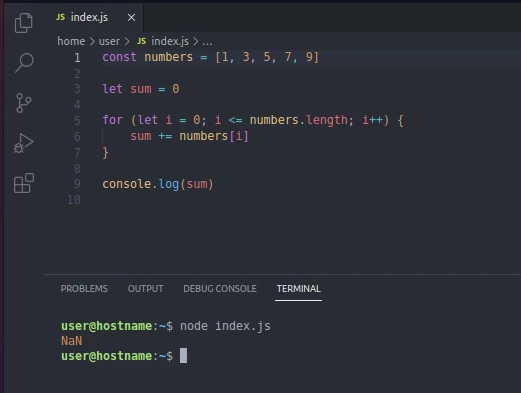521x393 pixels.
Task: Click the JS file icon in breadcrumb
Action: click(141, 41)
